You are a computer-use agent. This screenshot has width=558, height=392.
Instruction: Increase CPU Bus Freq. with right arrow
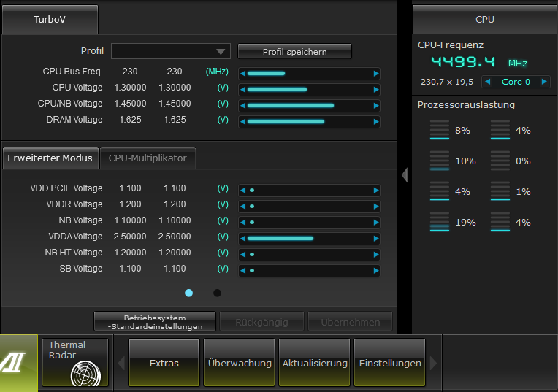pyautogui.click(x=376, y=74)
